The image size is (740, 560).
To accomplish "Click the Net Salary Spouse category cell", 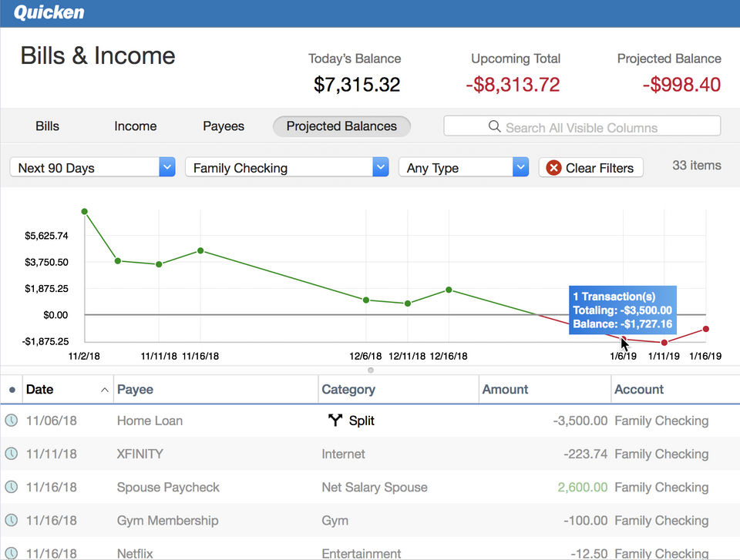I will coord(375,487).
